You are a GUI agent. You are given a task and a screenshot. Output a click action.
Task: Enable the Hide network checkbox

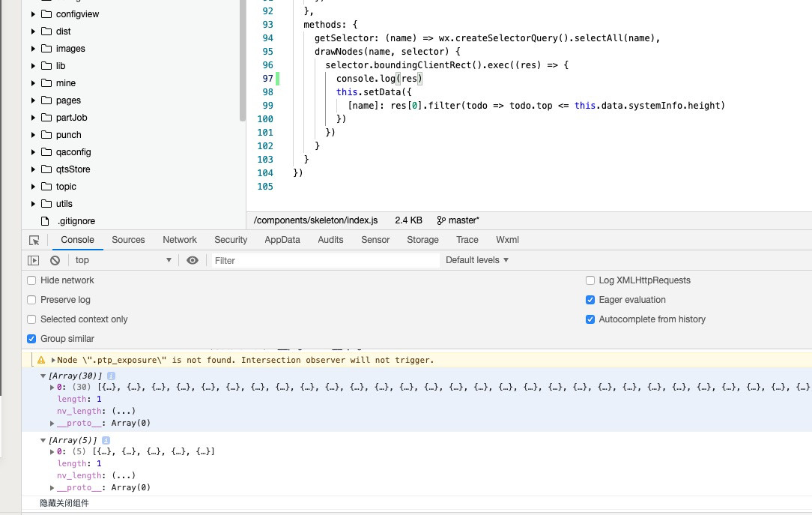[x=31, y=280]
